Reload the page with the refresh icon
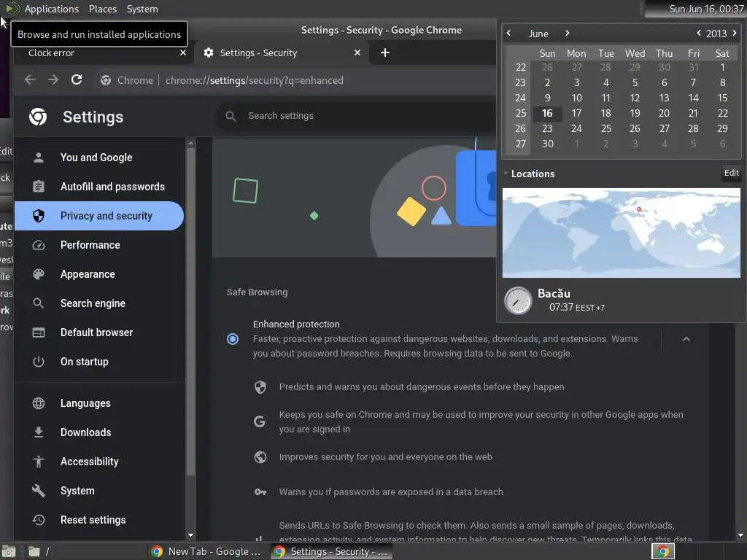Viewport: 747px width, 560px height. [76, 80]
